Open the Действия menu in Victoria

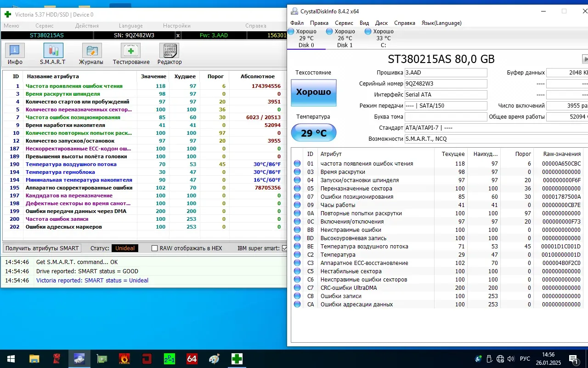click(x=87, y=26)
